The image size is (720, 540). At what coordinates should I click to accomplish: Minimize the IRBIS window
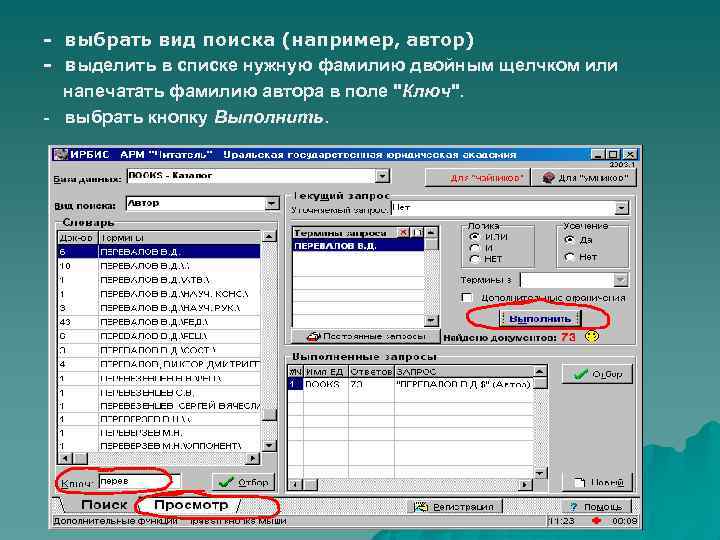(597, 154)
